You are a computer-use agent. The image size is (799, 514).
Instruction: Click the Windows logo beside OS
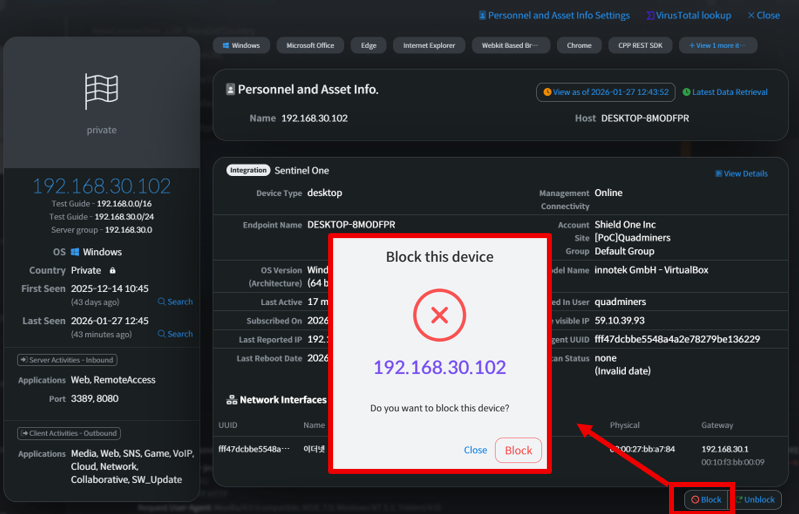click(x=75, y=253)
